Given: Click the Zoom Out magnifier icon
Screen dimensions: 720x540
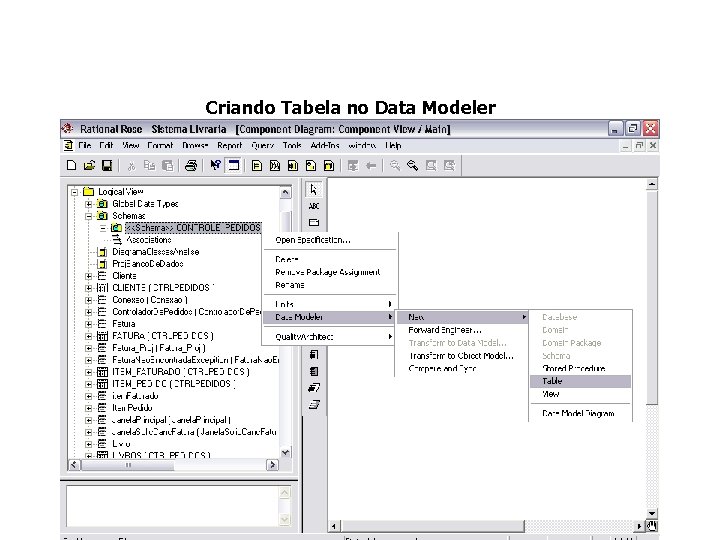Looking at the screenshot, I should [412, 166].
